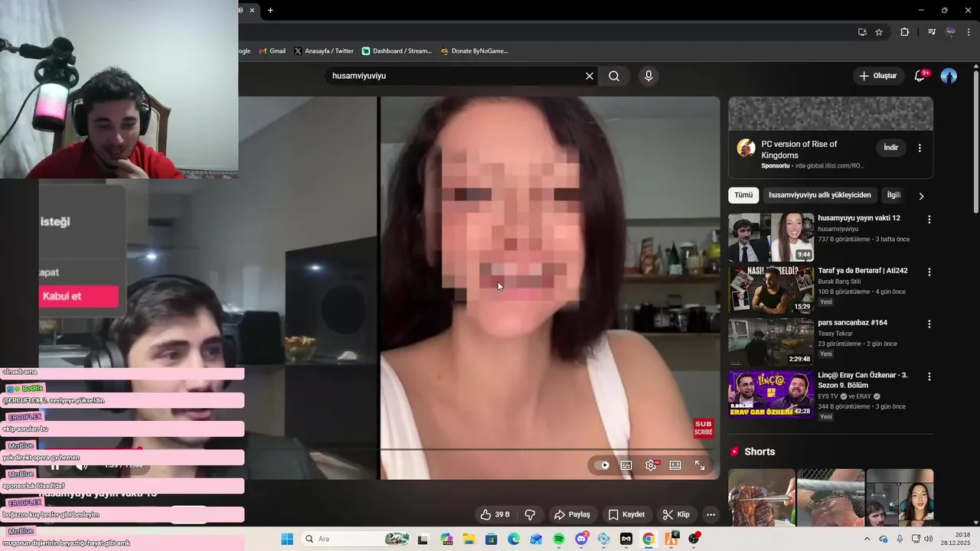Select the Tümü filter chip
This screenshot has width=980, height=551.
coord(743,195)
